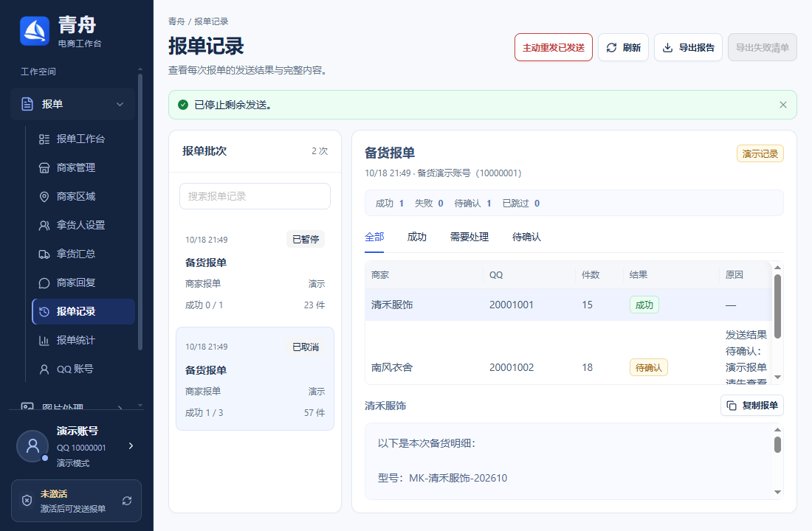This screenshot has height=531, width=812.
Task: Click QQ number 20001002 cell
Action: [x=511, y=367]
